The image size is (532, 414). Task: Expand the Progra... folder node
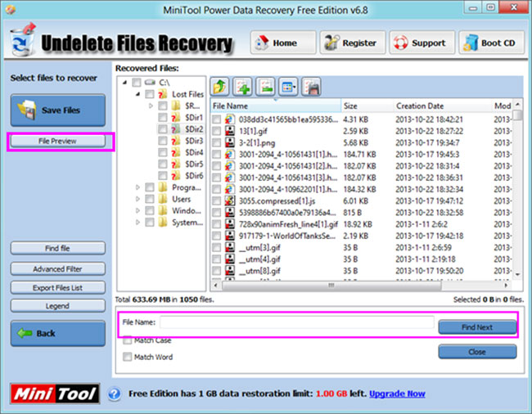138,187
